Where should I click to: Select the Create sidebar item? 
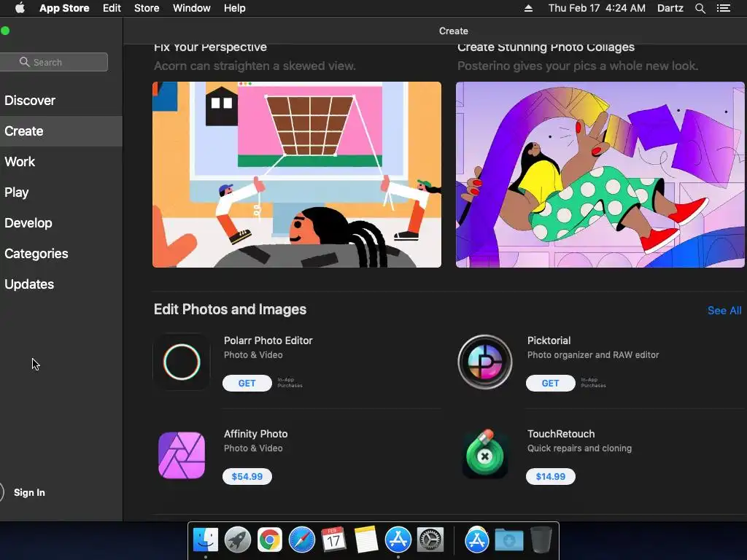coord(61,131)
